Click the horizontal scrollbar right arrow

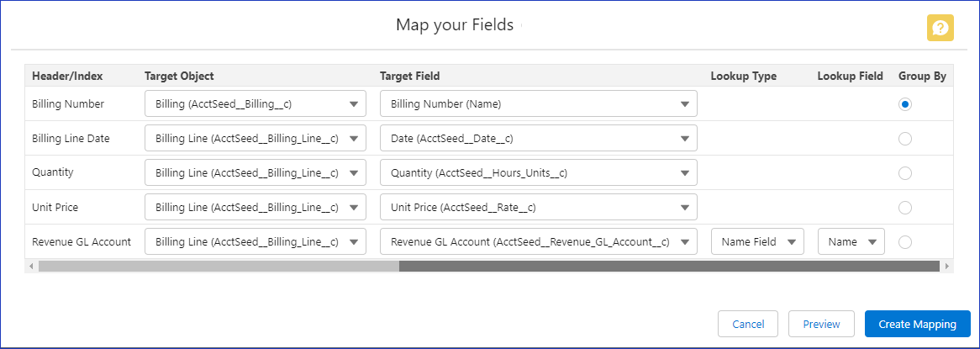[948, 267]
